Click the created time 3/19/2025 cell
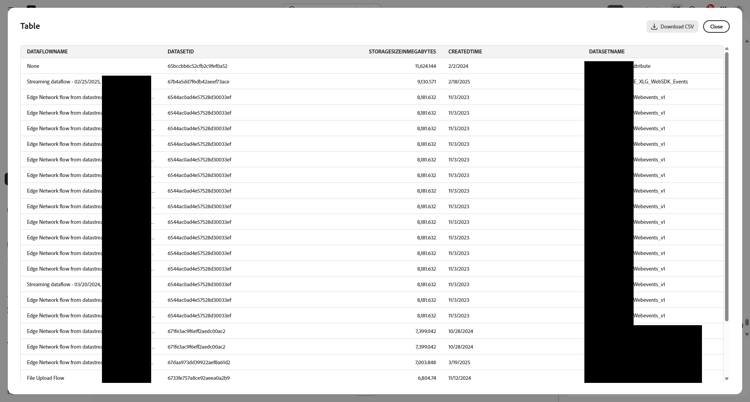The height and width of the screenshot is (402, 750). pos(459,362)
